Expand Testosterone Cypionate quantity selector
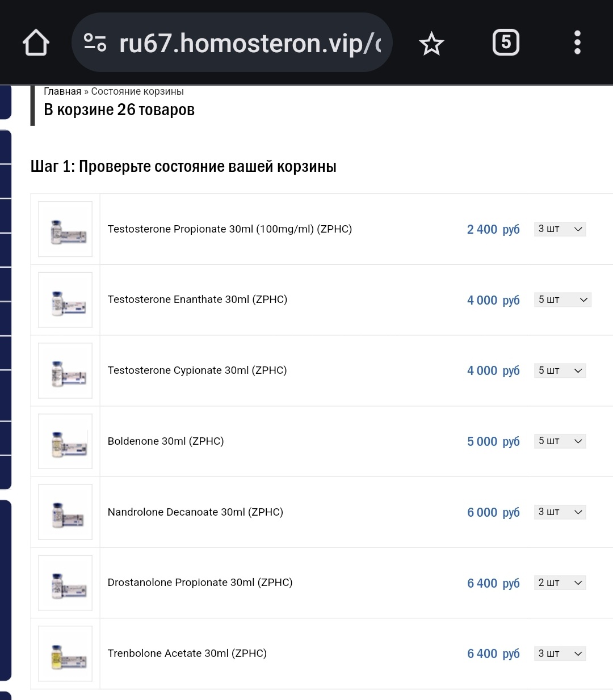The width and height of the screenshot is (613, 700). tap(560, 370)
